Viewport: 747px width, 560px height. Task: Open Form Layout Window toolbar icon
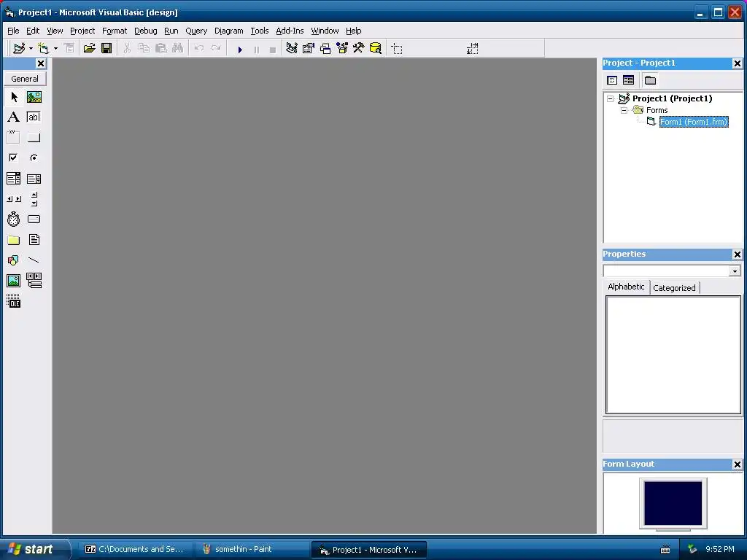[325, 48]
